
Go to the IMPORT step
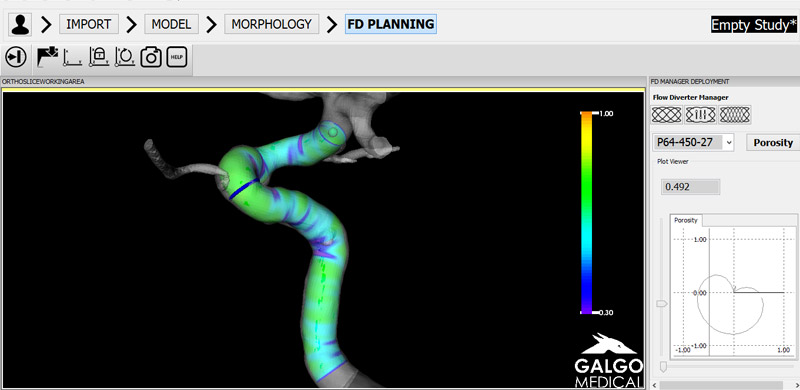pyautogui.click(x=89, y=24)
